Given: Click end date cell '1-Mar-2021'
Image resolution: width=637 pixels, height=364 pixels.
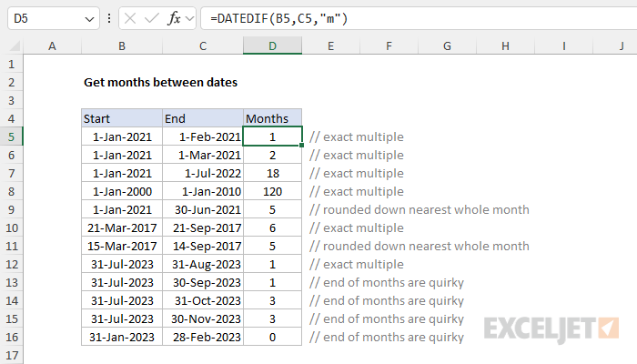Looking at the screenshot, I should [x=203, y=156].
